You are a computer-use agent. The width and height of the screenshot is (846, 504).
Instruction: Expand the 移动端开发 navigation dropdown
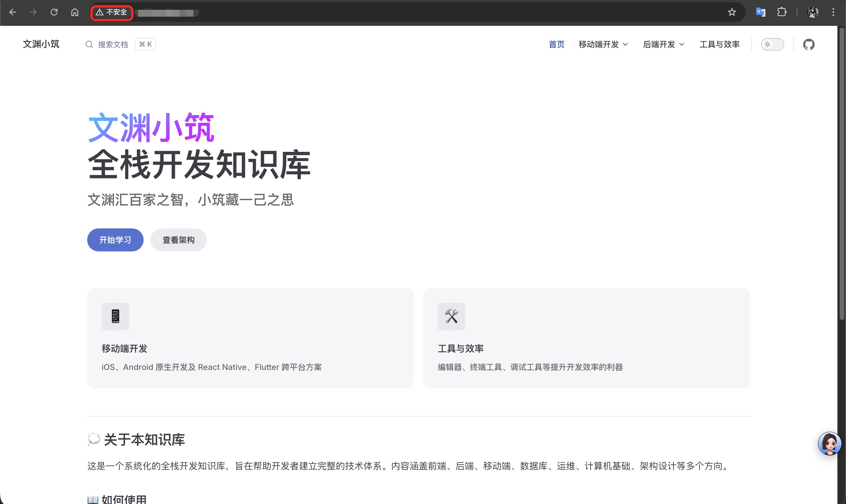coord(603,44)
